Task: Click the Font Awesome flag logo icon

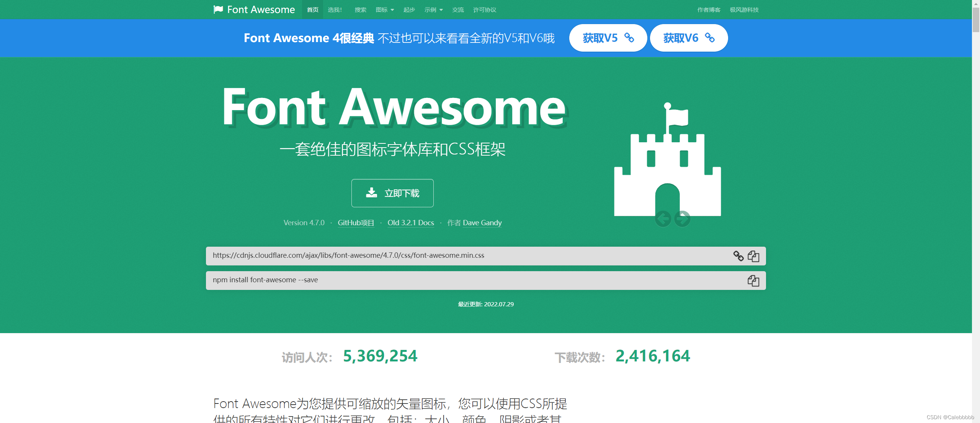Action: click(x=218, y=10)
